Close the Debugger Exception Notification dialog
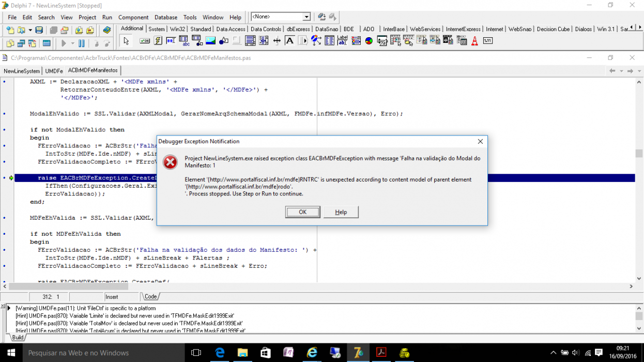The height and width of the screenshot is (362, 644). 480,141
